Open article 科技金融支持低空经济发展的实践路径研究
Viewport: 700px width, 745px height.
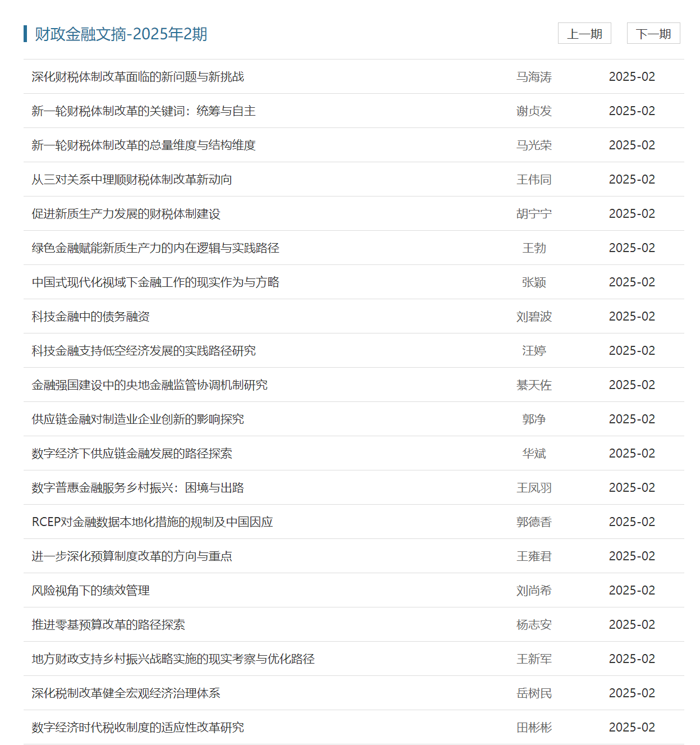point(143,351)
